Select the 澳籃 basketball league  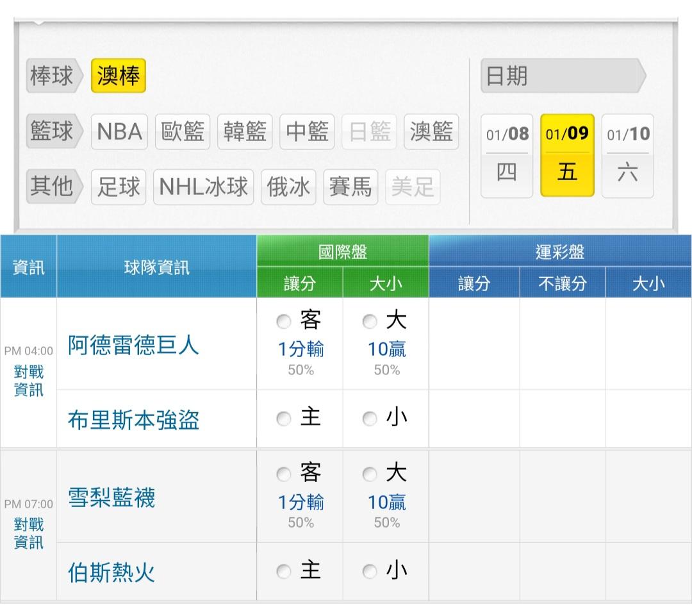pyautogui.click(x=432, y=132)
